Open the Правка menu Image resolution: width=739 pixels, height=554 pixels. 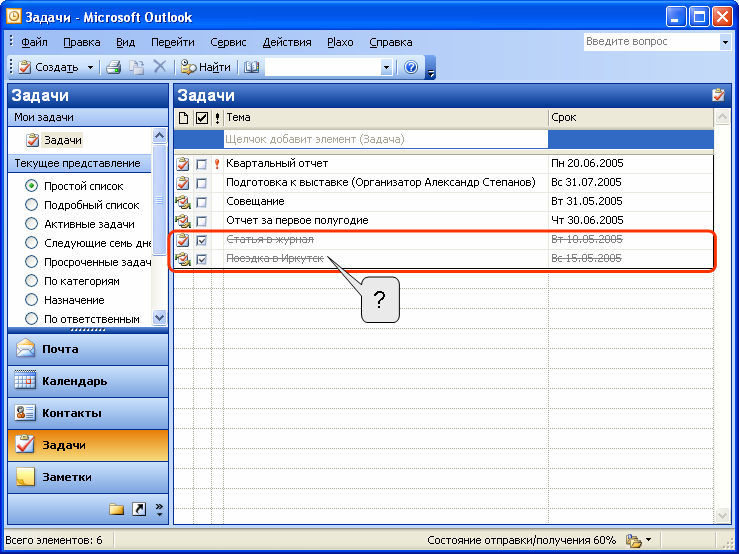(x=82, y=42)
